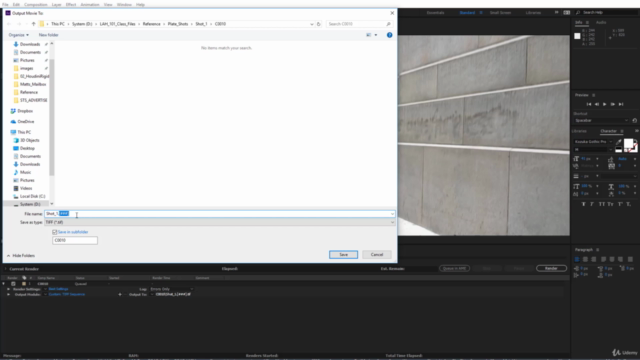This screenshot has width=640, height=360.
Task: Select STS_ADVERTISE folder in quick access
Action: (33, 100)
